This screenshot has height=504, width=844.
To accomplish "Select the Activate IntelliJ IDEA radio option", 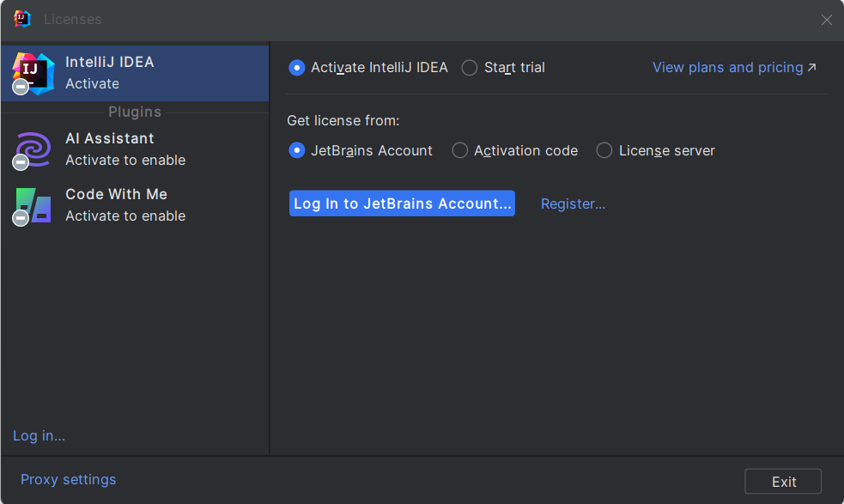I will (297, 68).
